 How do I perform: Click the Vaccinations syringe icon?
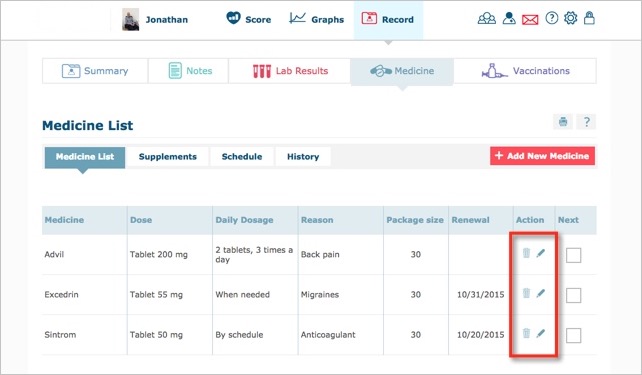click(x=494, y=71)
